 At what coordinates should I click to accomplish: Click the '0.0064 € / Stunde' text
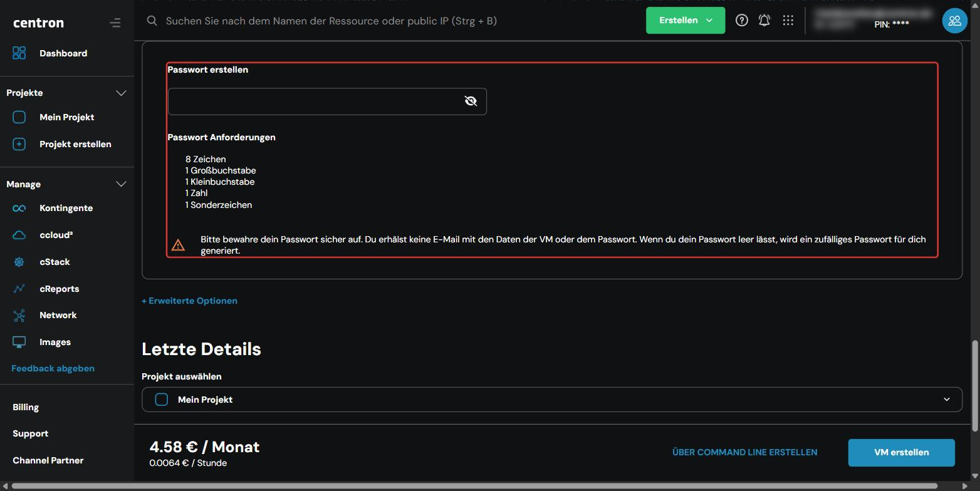click(188, 463)
